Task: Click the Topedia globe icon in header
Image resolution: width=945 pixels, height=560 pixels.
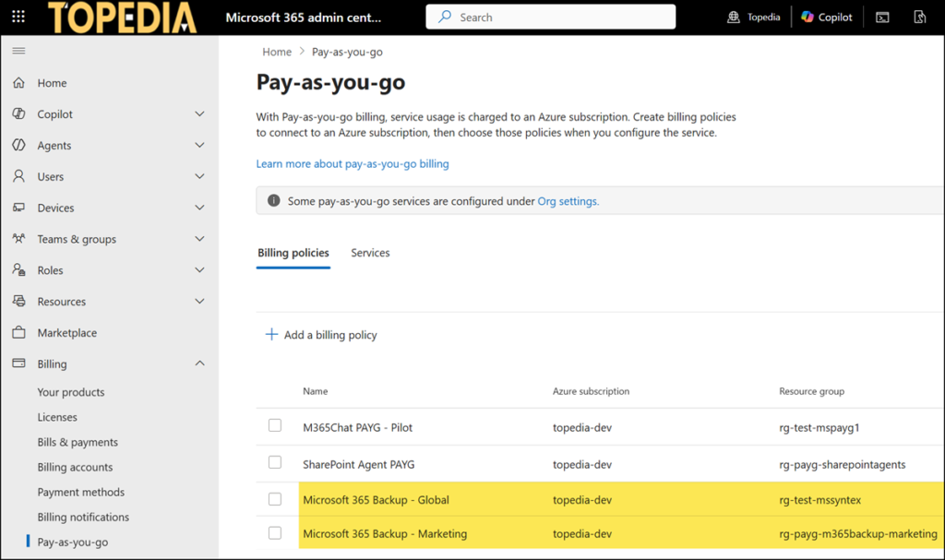Action: coord(734,17)
